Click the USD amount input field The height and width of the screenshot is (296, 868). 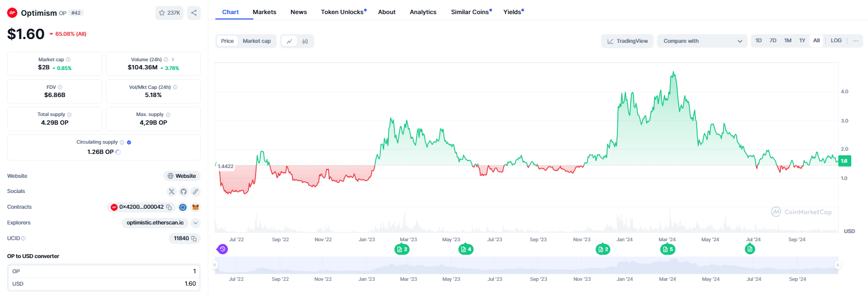click(104, 284)
